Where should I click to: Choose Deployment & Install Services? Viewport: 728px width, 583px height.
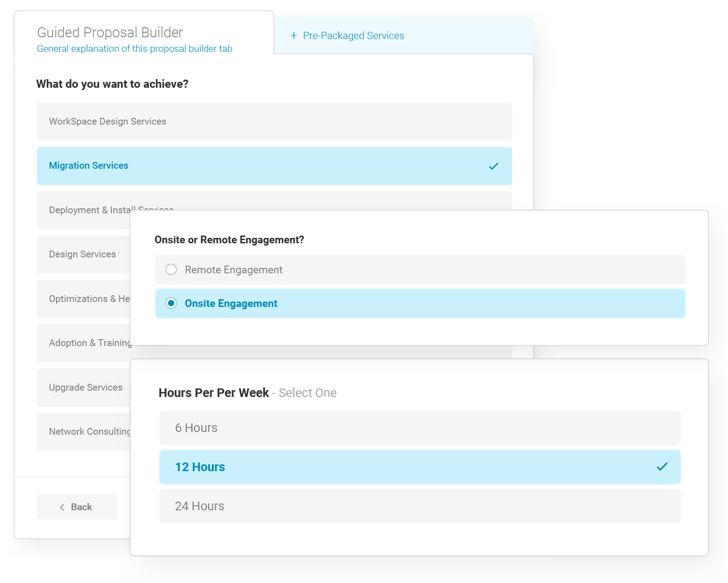tap(91, 210)
